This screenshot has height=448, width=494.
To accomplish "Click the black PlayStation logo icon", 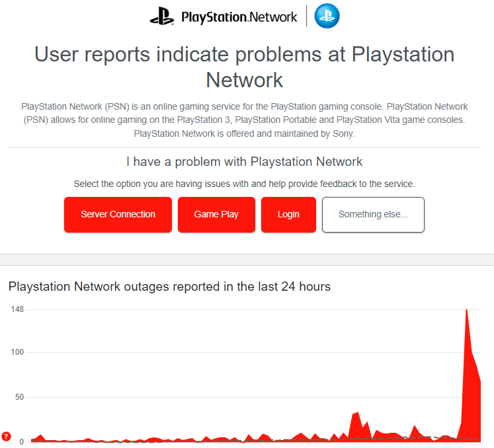I will coord(162,17).
